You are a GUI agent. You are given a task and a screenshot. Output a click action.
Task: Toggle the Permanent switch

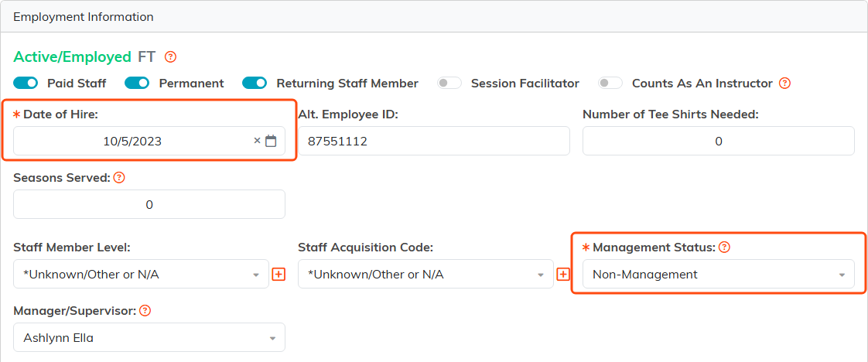[x=137, y=83]
